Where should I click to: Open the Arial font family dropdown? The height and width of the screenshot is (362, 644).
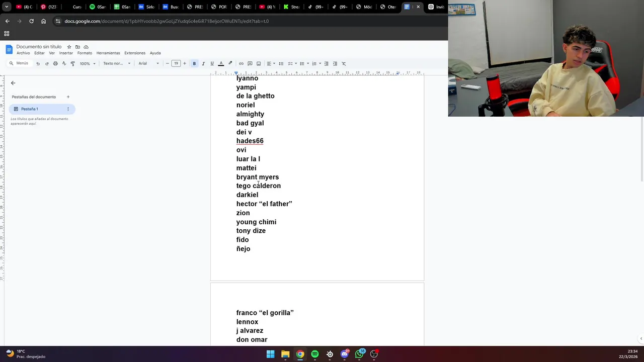pyautogui.click(x=149, y=63)
